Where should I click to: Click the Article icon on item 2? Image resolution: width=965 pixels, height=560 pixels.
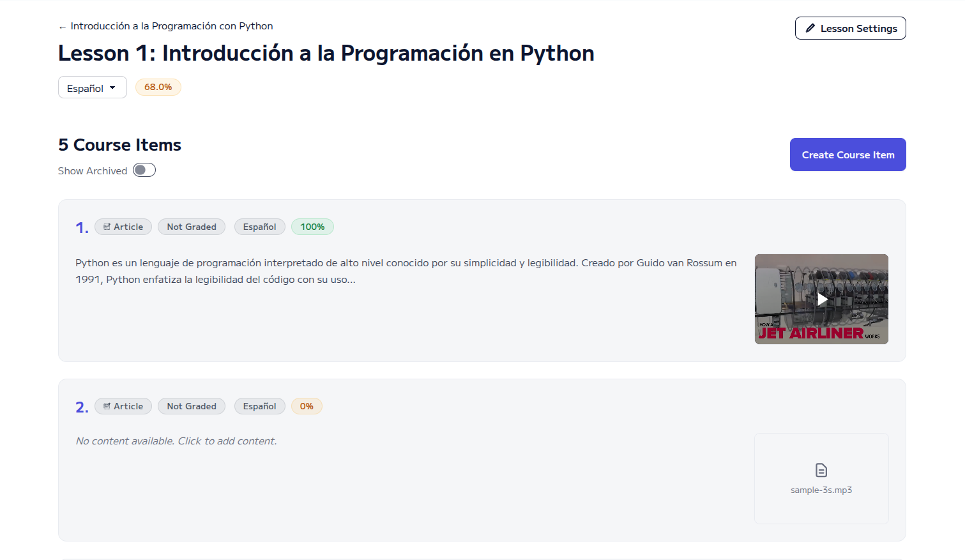pyautogui.click(x=107, y=406)
